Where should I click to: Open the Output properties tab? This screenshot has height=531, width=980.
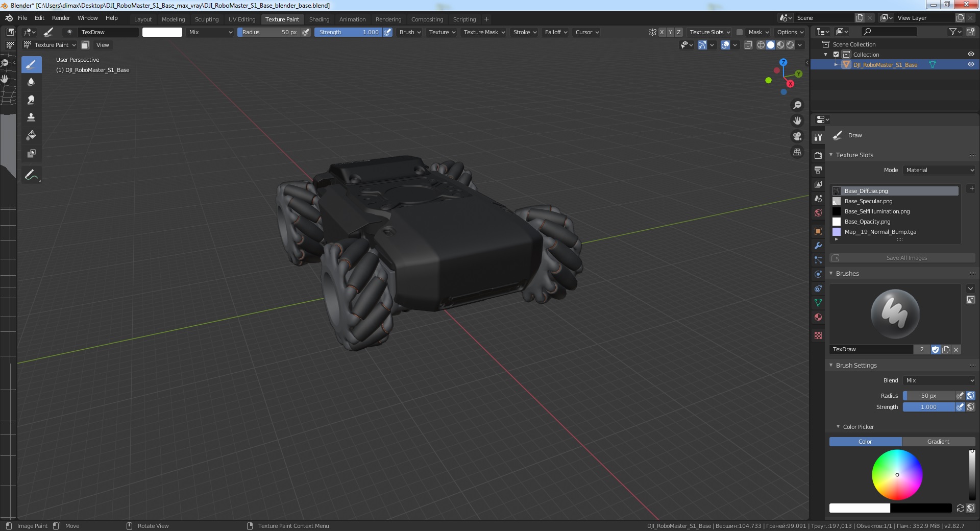tap(818, 170)
